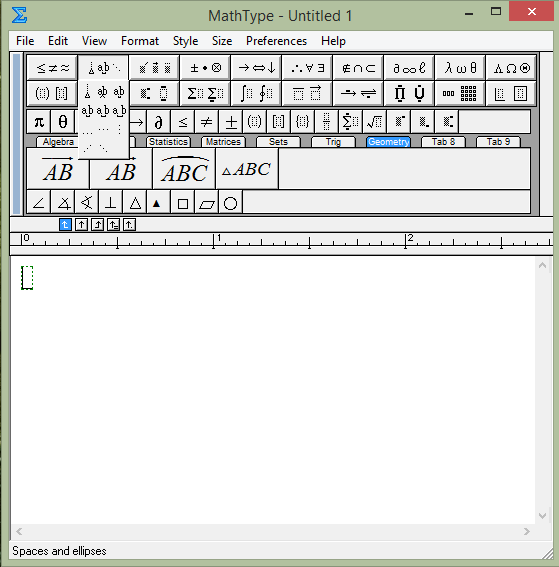The height and width of the screenshot is (567, 559).
Task: Select the center-justified tab stop
Action: (81, 225)
